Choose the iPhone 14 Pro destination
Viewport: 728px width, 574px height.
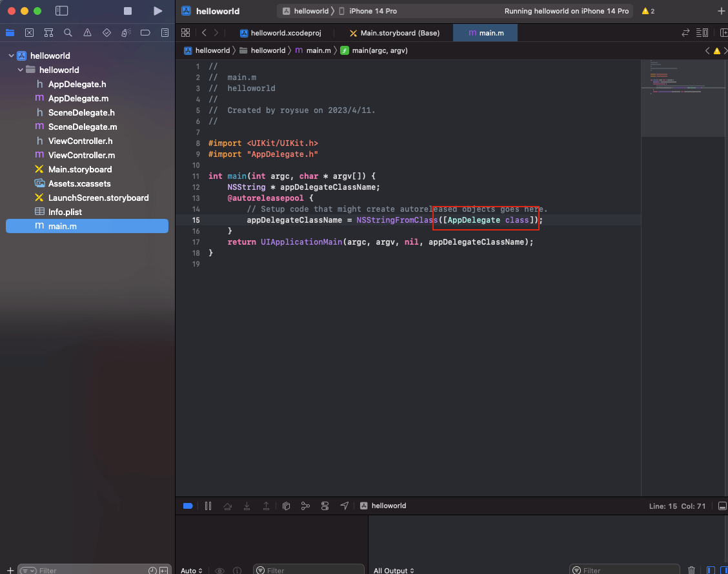368,11
